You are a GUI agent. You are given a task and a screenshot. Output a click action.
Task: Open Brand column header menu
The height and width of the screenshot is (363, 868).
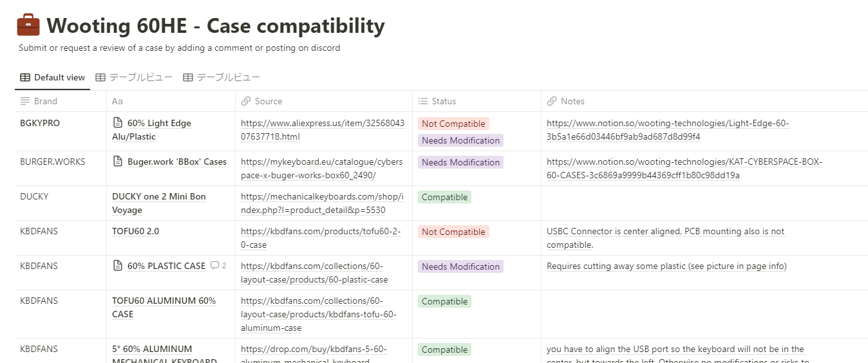click(x=61, y=101)
